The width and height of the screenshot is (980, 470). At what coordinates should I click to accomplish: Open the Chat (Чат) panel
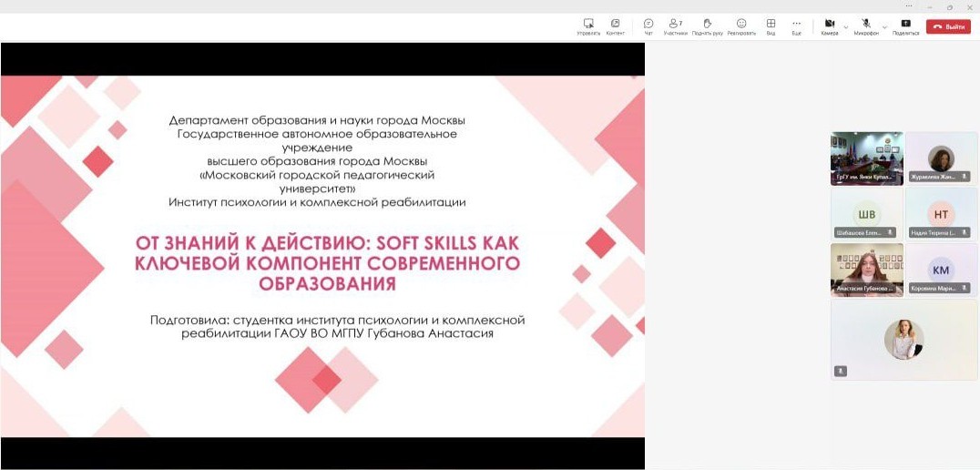(648, 26)
